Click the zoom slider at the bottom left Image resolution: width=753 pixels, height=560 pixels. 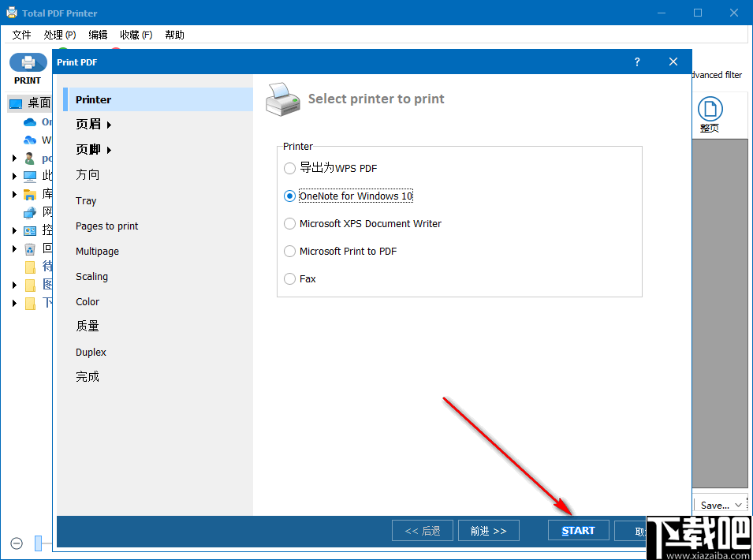click(39, 543)
